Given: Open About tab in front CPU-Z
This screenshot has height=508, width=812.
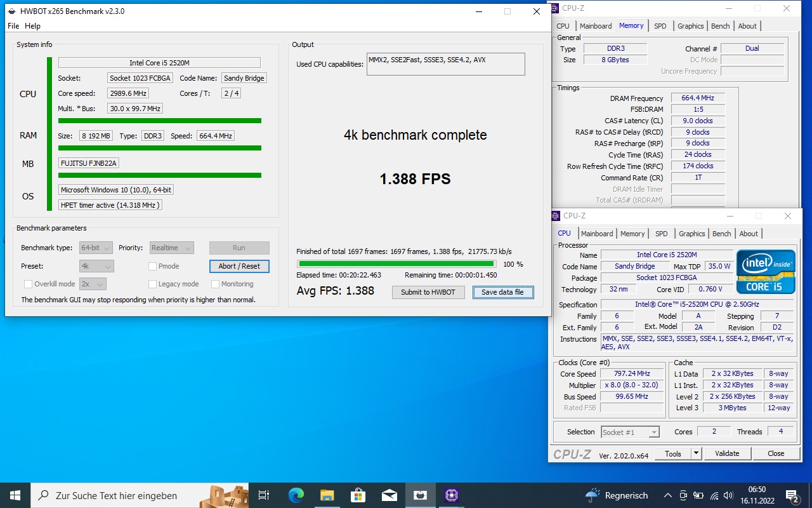Looking at the screenshot, I should [749, 234].
